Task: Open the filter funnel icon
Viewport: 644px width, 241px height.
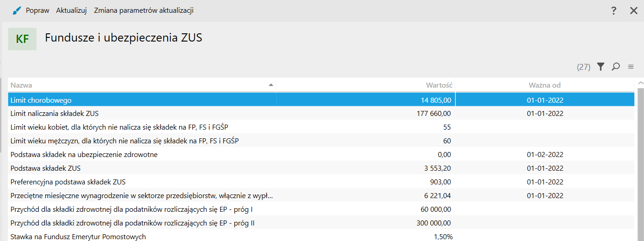Action: tap(601, 67)
